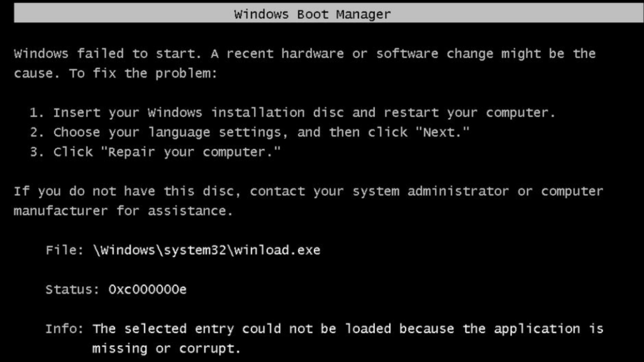
Task: Click the word "hardware" in first line
Action: [x=313, y=53]
